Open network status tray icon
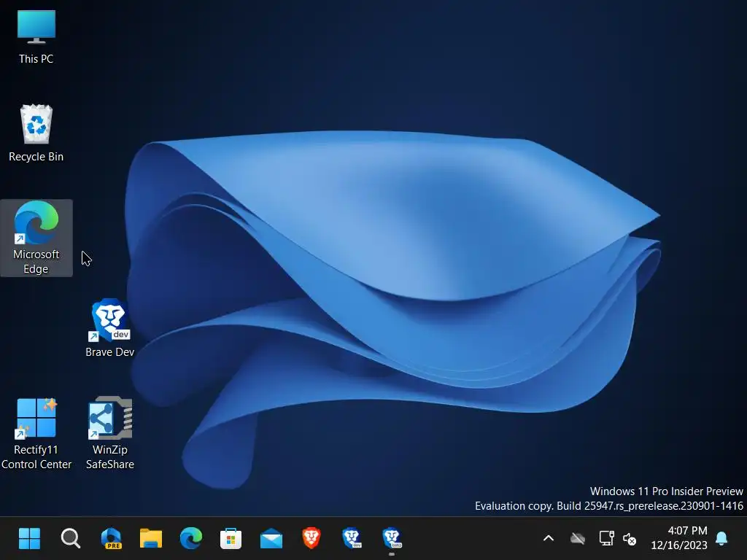This screenshot has width=747, height=560. (x=606, y=539)
